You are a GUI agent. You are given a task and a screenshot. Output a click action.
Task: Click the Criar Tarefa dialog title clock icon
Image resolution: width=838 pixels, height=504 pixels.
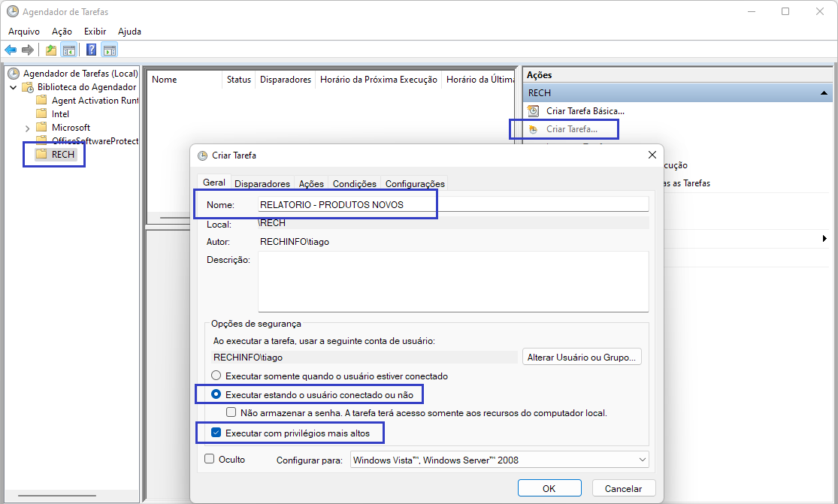click(203, 155)
